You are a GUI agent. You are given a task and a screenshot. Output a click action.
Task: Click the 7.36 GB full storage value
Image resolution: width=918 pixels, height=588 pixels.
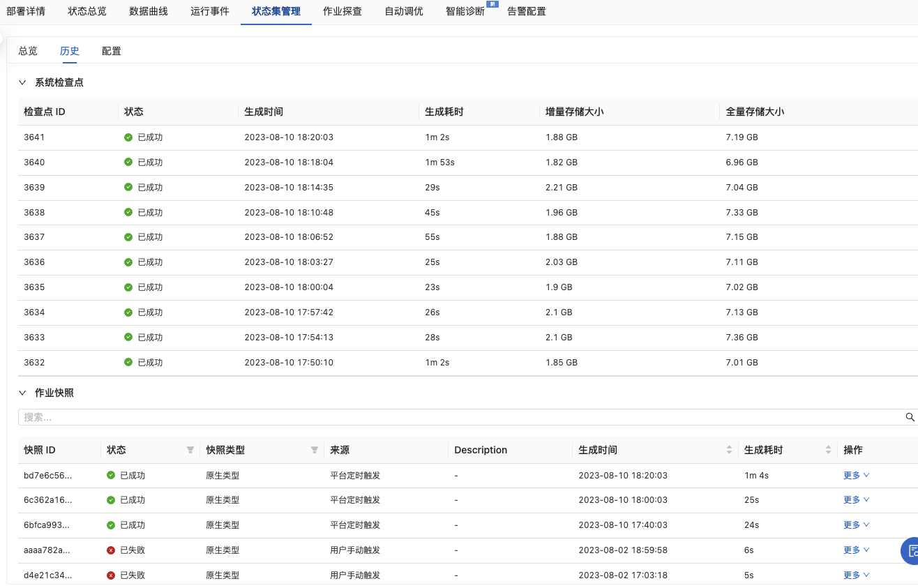coord(742,338)
